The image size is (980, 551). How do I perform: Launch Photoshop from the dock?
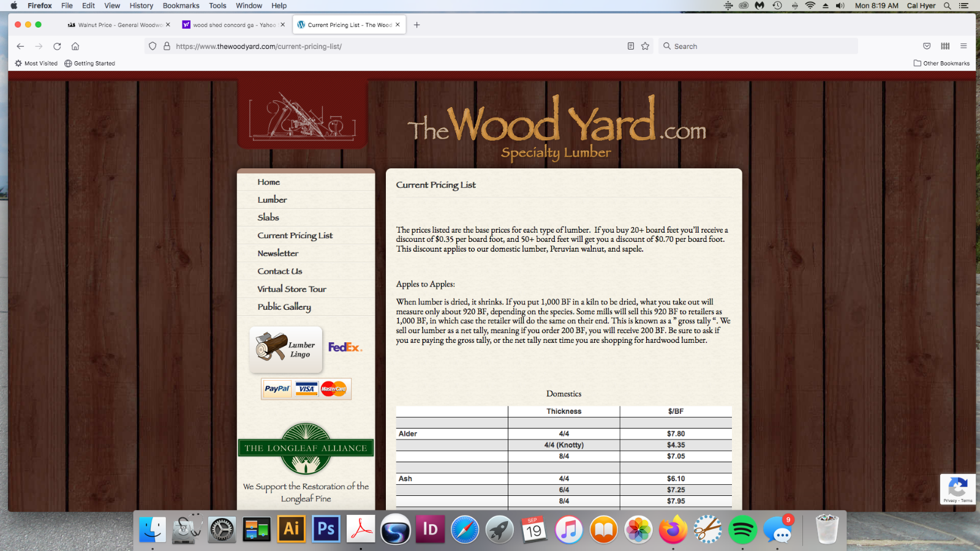pyautogui.click(x=326, y=529)
